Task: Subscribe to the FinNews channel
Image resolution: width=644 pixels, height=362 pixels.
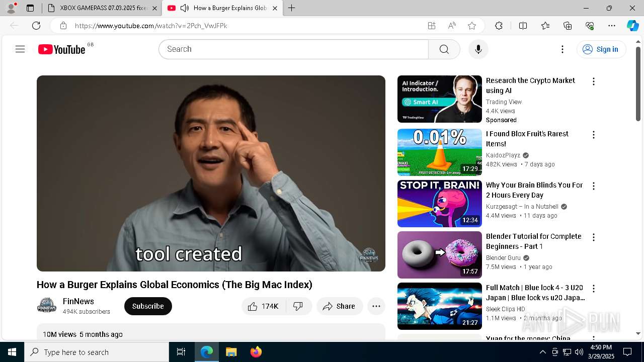Action: pyautogui.click(x=148, y=306)
